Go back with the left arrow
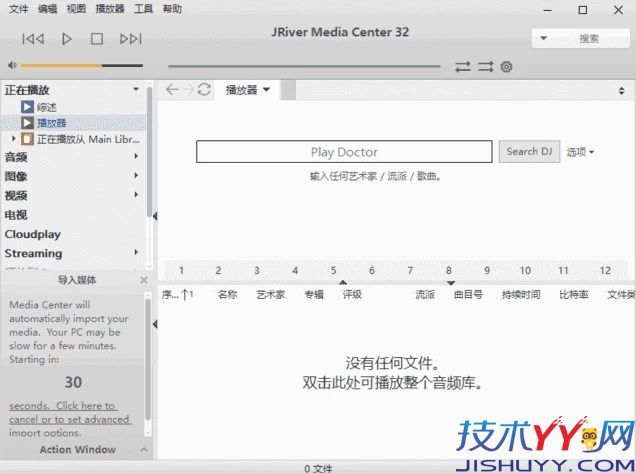Viewport: 636px width, 473px height. click(x=172, y=89)
